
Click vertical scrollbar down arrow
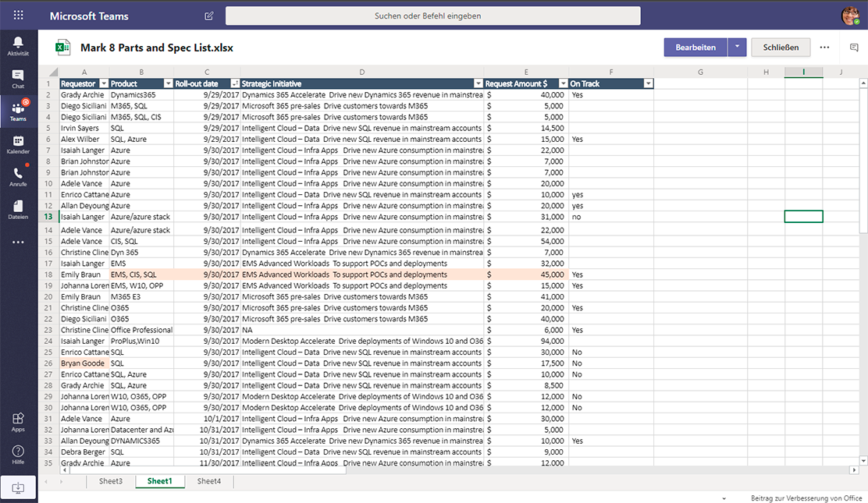(863, 460)
